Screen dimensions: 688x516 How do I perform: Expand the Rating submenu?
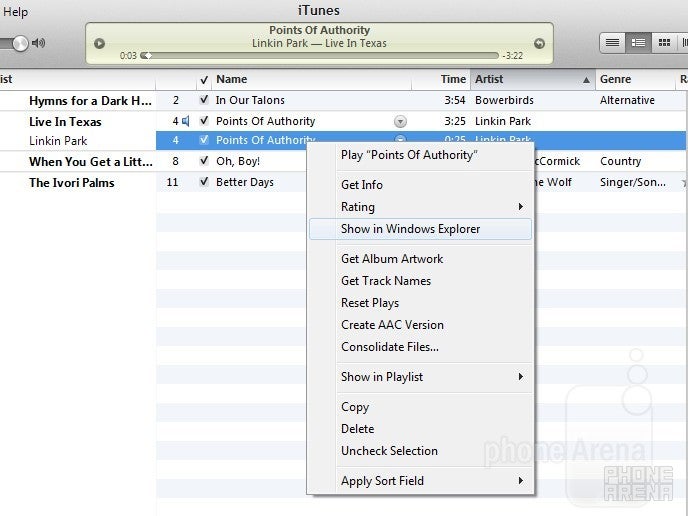click(x=521, y=207)
